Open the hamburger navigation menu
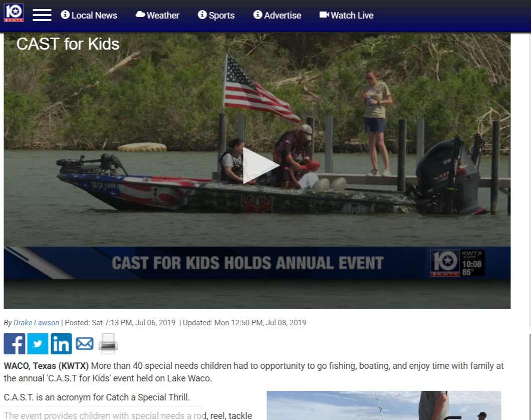The height and width of the screenshot is (420, 531). click(x=42, y=15)
